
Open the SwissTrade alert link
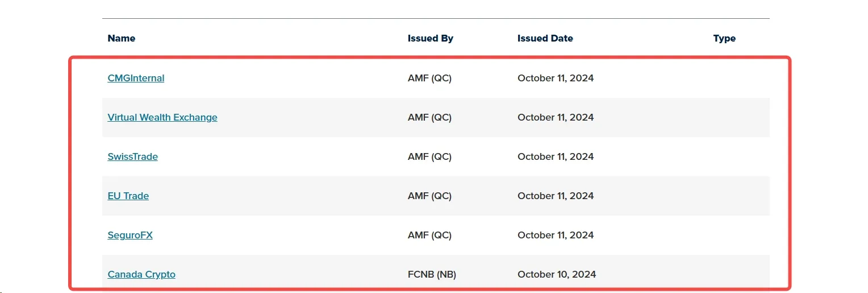[132, 156]
